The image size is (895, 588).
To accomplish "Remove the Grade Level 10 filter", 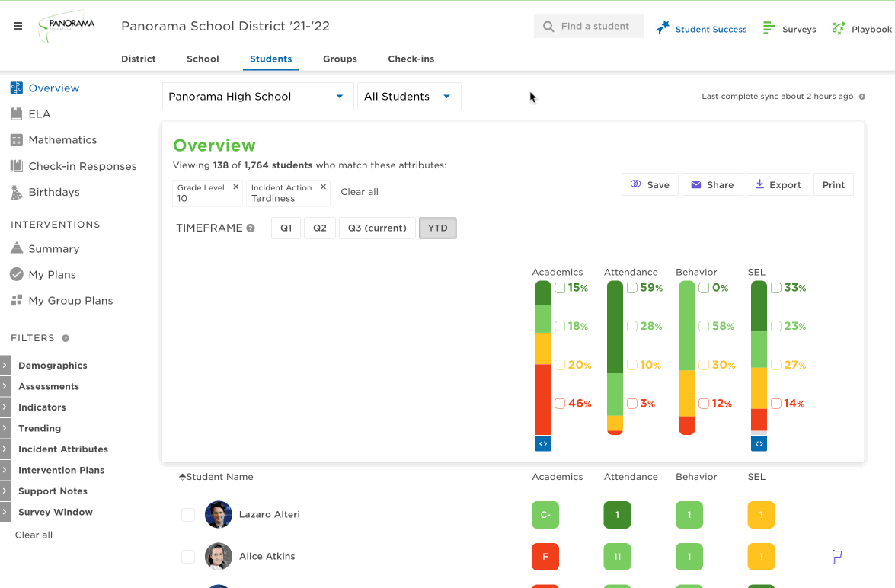I will [235, 187].
